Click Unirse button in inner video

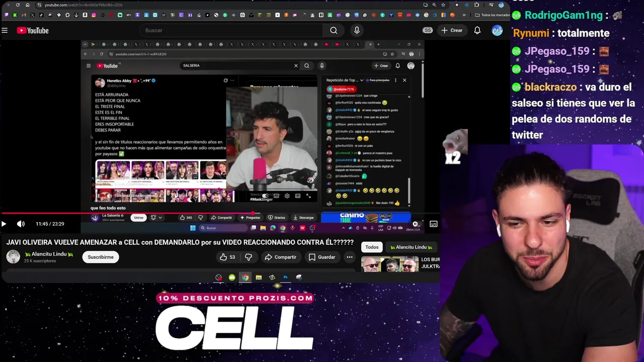coord(138,218)
